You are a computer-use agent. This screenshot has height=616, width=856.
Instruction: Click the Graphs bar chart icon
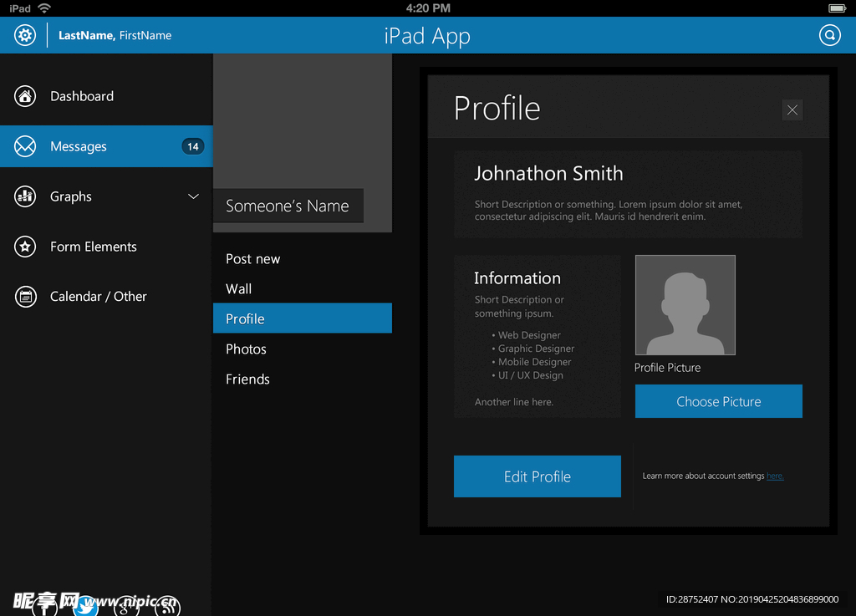pyautogui.click(x=25, y=196)
